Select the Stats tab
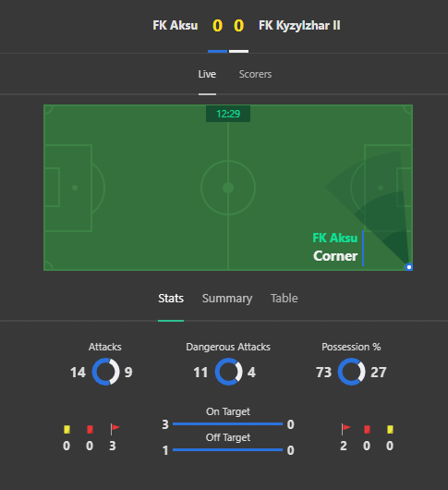Viewport: 448px width, 490px height. (x=171, y=298)
